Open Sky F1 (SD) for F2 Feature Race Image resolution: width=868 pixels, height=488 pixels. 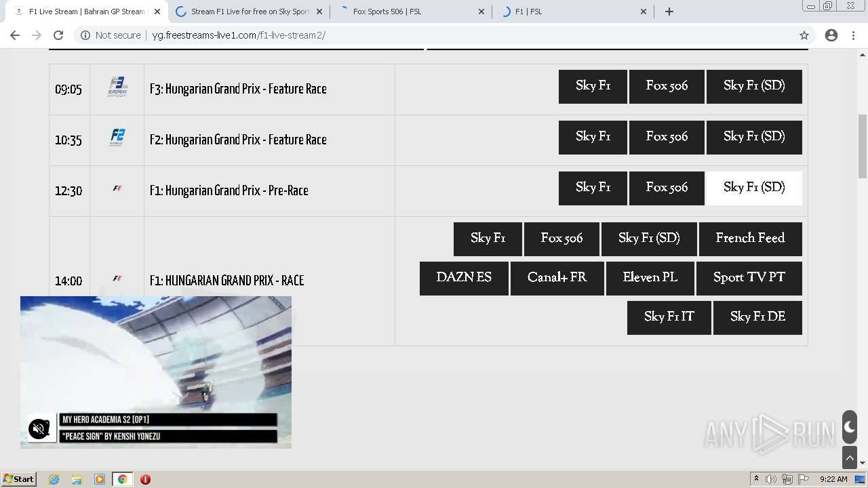coord(754,137)
